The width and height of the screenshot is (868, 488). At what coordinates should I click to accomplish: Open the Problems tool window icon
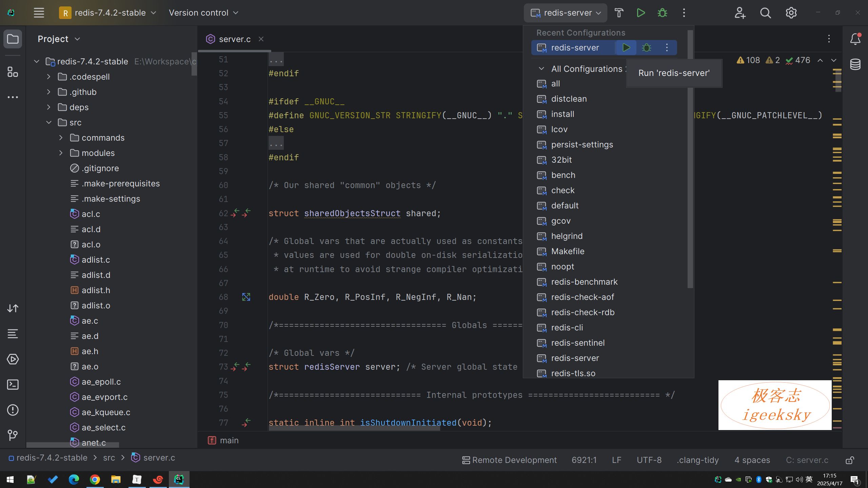tap(13, 410)
